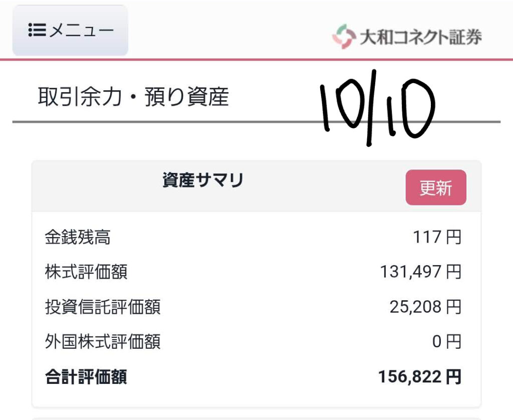
Task: Click the 取引余力・預り資産 page heading
Action: (x=133, y=97)
